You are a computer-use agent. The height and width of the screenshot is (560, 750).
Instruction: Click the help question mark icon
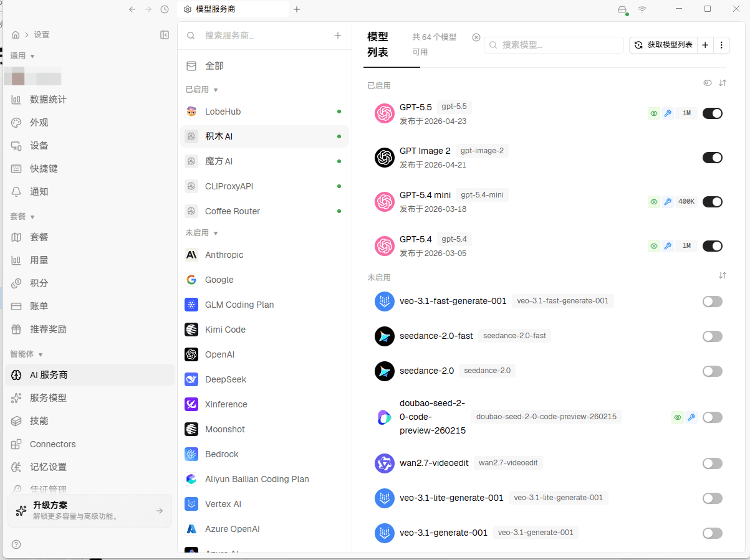pos(16,544)
